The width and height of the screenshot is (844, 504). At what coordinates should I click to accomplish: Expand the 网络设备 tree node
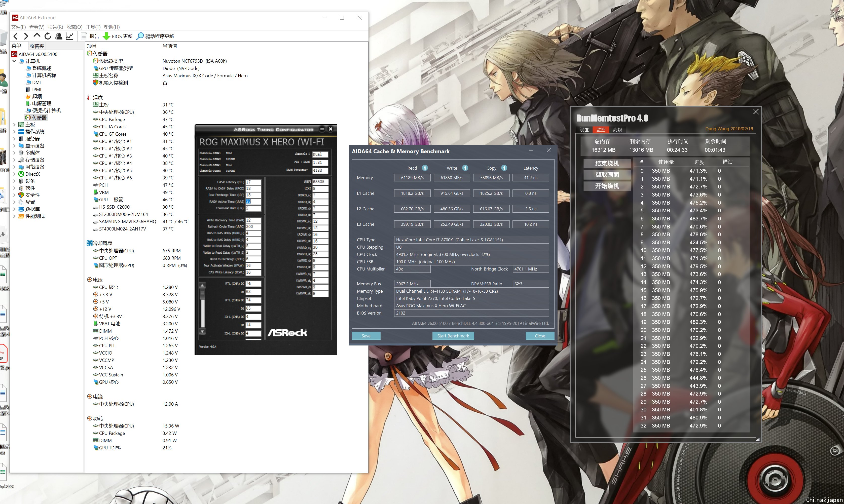(x=14, y=167)
